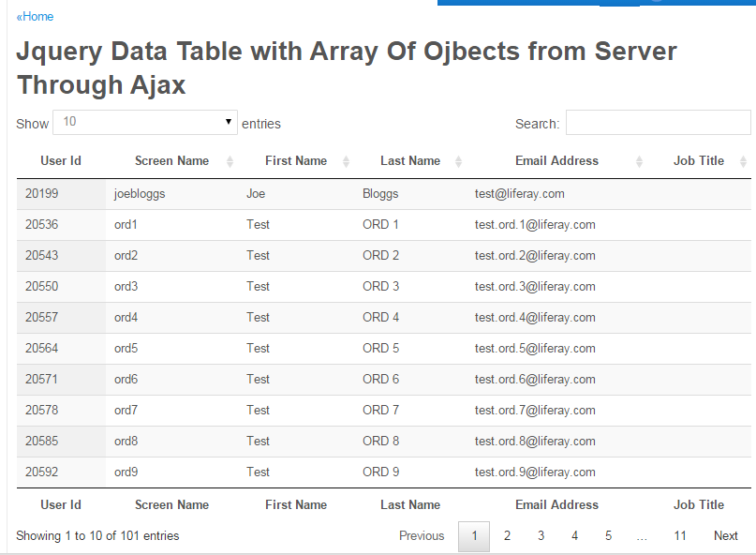This screenshot has height=555, width=756.
Task: Go to page 2 of the table
Action: click(x=507, y=535)
